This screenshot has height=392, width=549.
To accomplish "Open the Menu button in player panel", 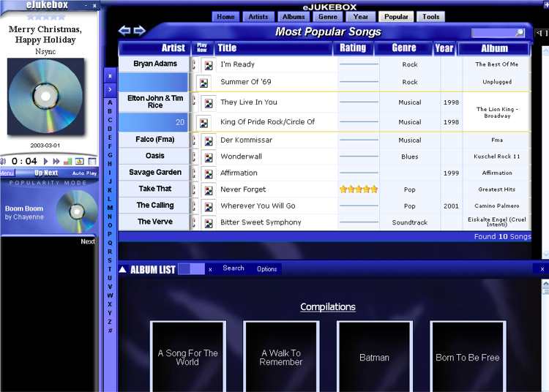I will point(7,173).
